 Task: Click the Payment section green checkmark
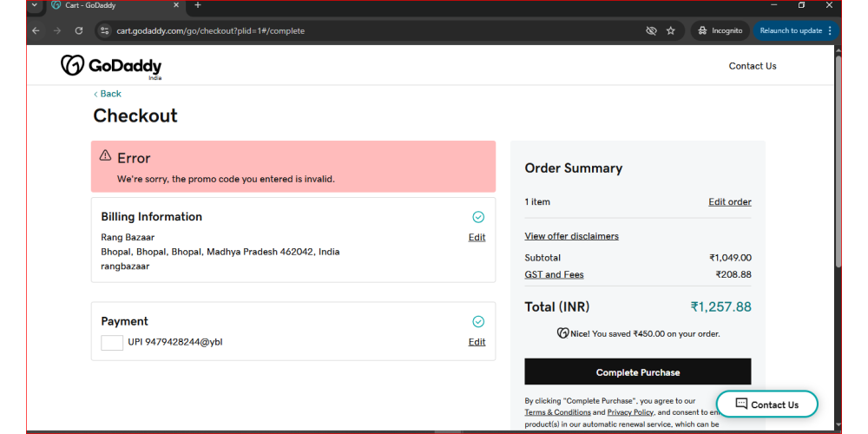point(477,321)
